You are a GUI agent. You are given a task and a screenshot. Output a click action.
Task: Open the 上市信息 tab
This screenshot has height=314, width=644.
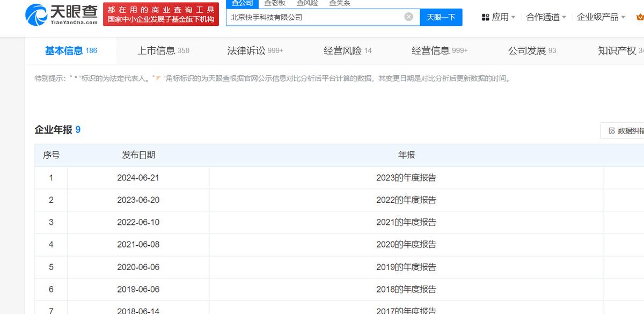(163, 50)
